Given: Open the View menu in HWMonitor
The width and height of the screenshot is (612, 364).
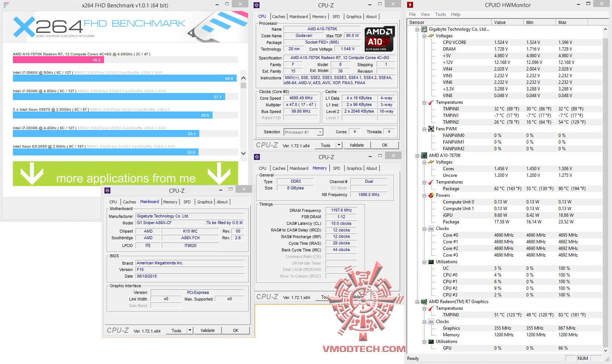Looking at the screenshot, I should tap(425, 14).
